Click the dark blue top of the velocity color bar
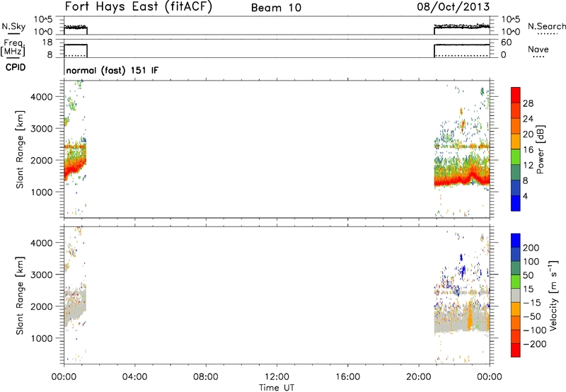 (516, 241)
